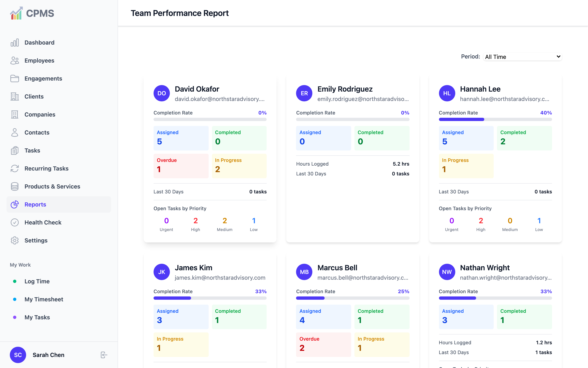This screenshot has height=368, width=588.
Task: Click the Reports pie chart icon
Action: [14, 205]
